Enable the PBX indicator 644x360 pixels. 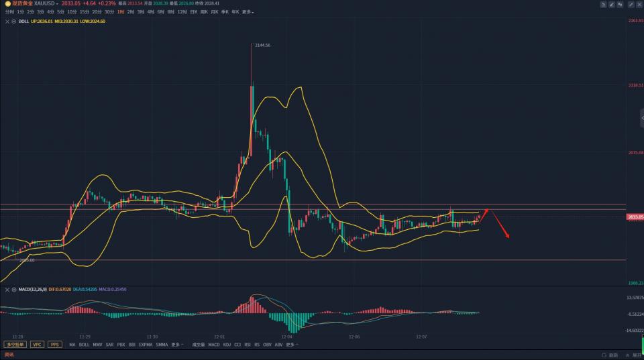click(121, 345)
